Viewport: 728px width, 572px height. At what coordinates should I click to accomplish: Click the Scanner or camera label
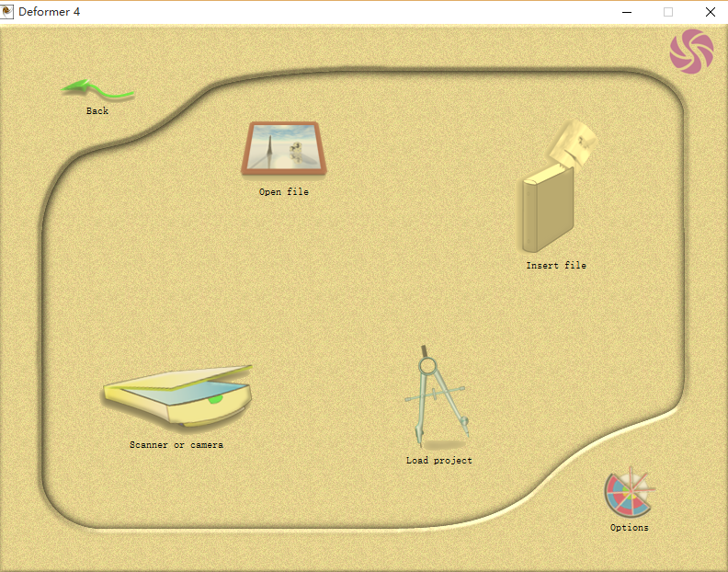[x=176, y=445]
